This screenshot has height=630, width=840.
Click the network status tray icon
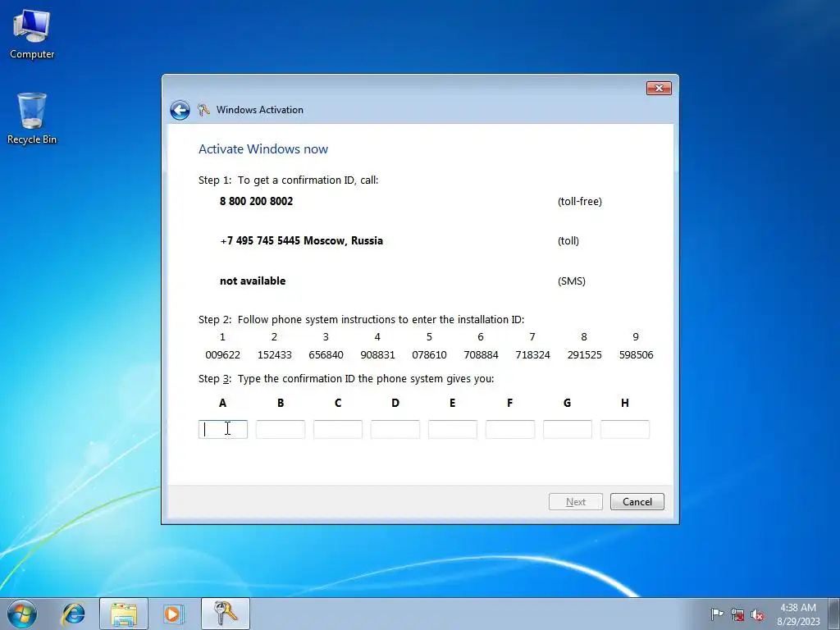[x=737, y=614]
